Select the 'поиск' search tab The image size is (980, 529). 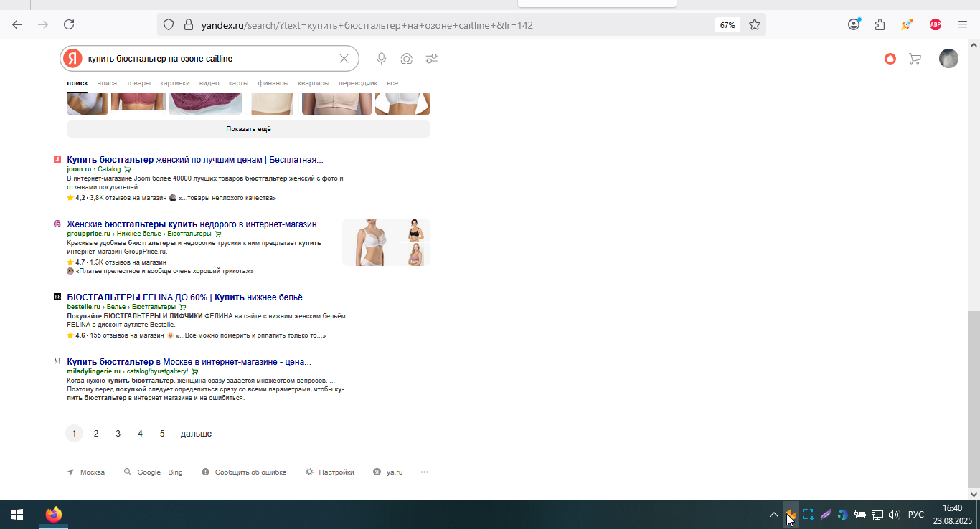[77, 83]
